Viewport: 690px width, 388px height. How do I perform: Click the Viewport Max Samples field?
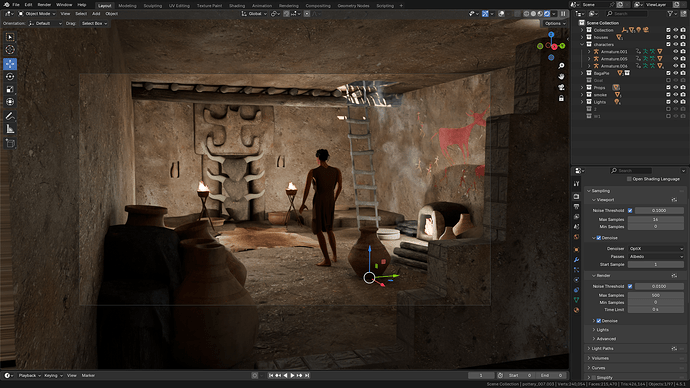656,220
